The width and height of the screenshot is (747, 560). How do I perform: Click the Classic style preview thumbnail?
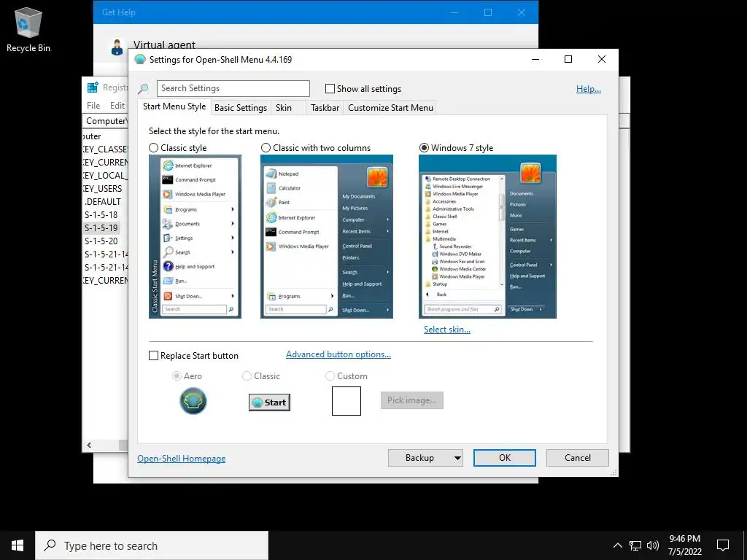(195, 237)
